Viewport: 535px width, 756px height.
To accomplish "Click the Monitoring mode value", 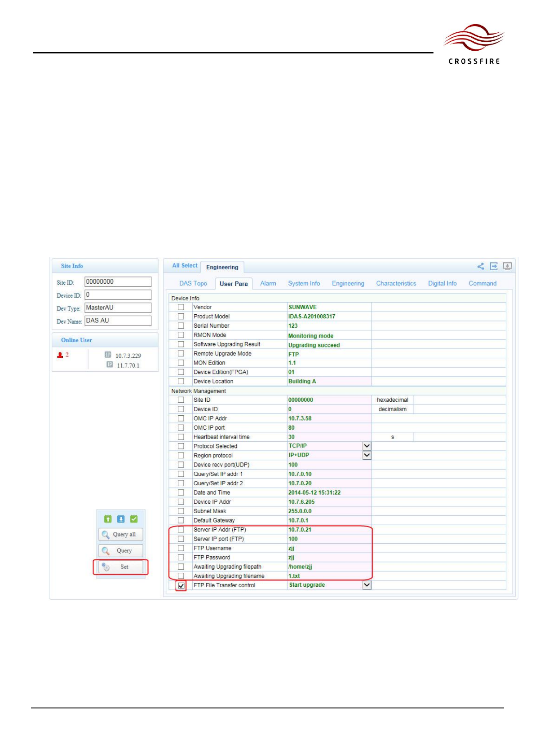I will pos(311,336).
